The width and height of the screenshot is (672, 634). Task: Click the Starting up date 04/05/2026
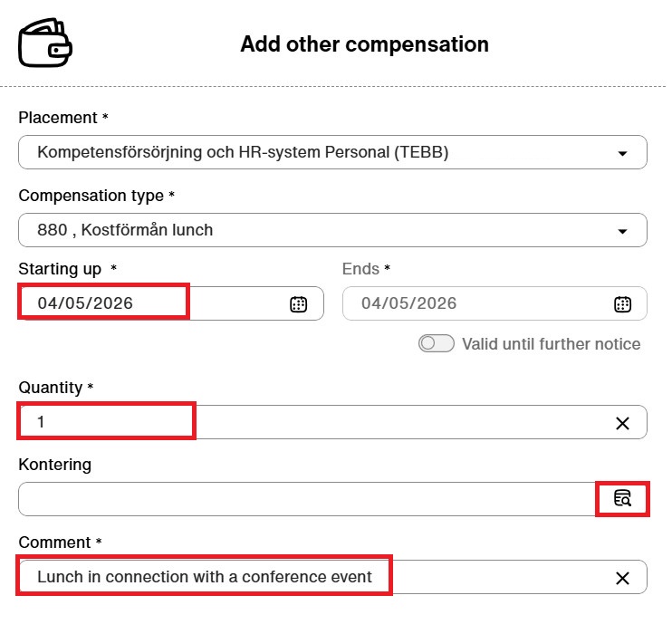tap(85, 303)
